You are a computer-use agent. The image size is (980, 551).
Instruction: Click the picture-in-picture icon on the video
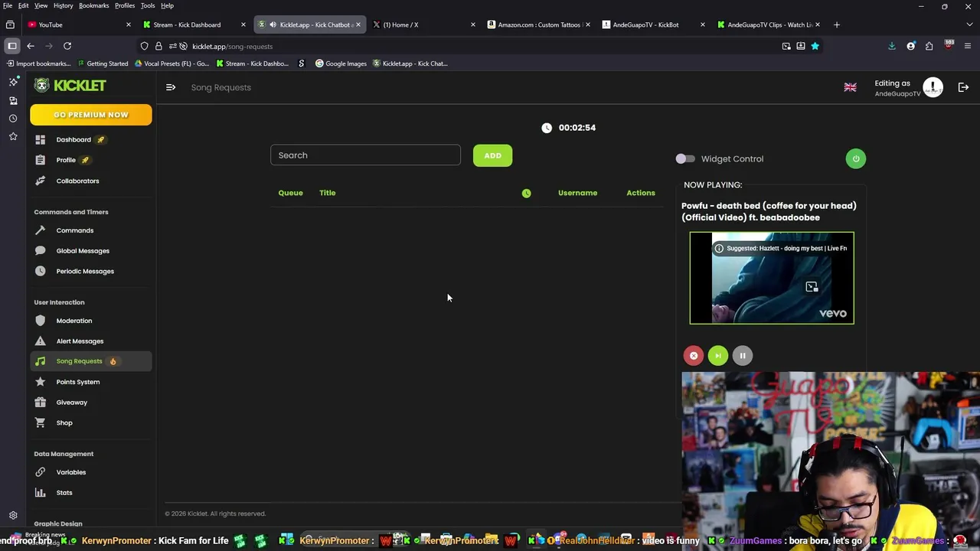pos(812,287)
